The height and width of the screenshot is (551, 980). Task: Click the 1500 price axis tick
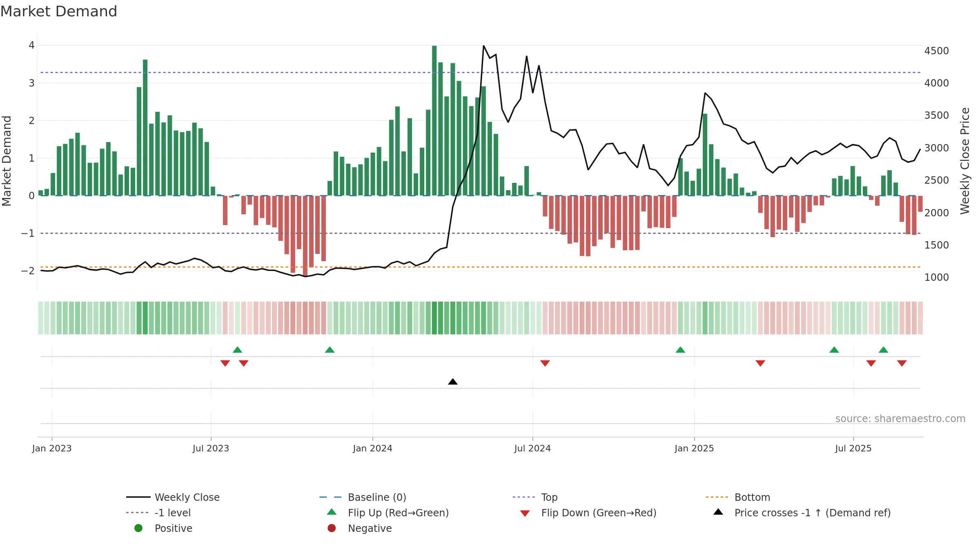(x=937, y=245)
